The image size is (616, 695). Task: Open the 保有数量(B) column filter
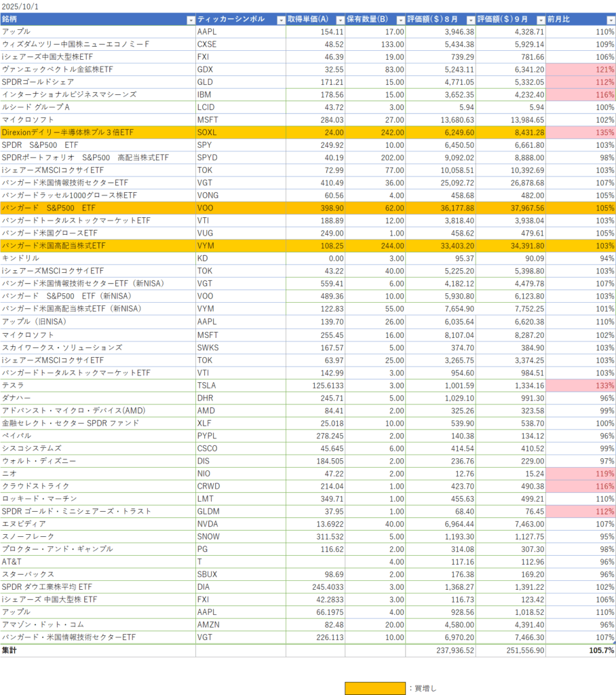pyautogui.click(x=400, y=20)
